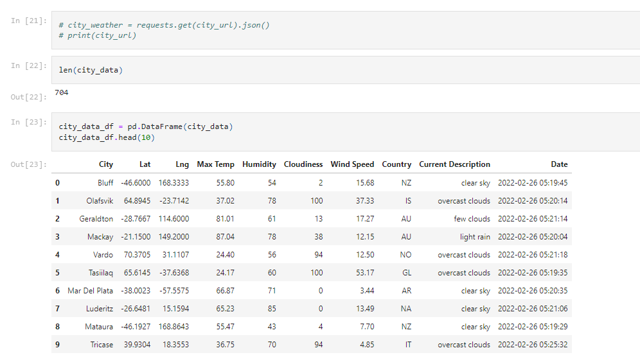This screenshot has height=364, width=640.
Task: Click the row index 5 label
Action: pyautogui.click(x=58, y=273)
